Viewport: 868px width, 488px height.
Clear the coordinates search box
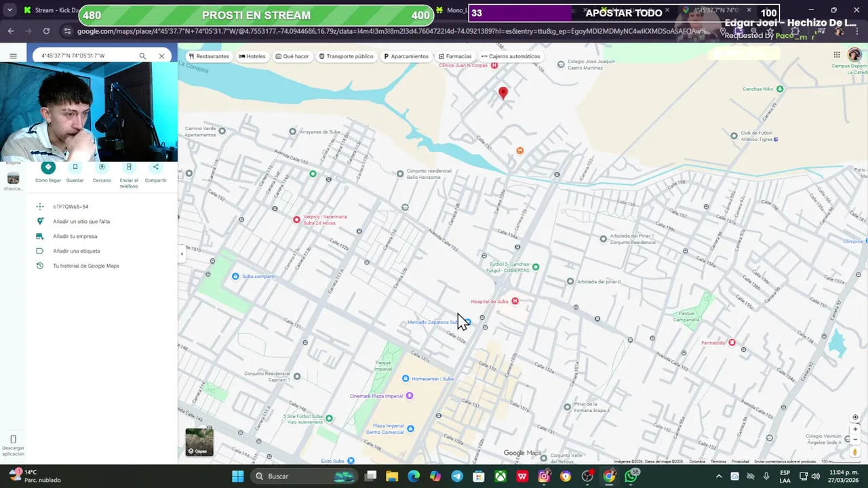tap(161, 56)
